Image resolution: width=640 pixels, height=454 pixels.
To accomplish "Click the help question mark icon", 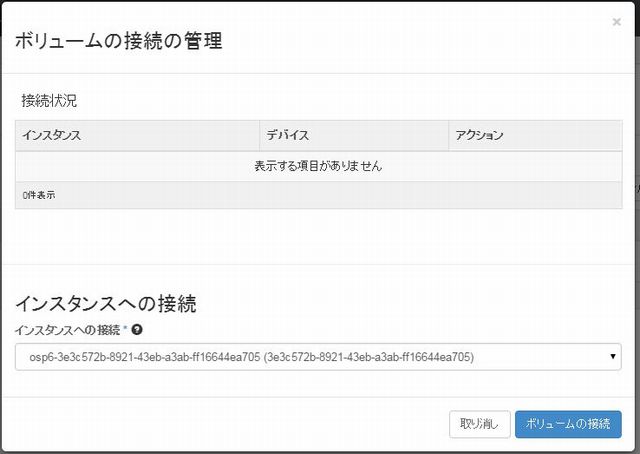I will [135, 329].
